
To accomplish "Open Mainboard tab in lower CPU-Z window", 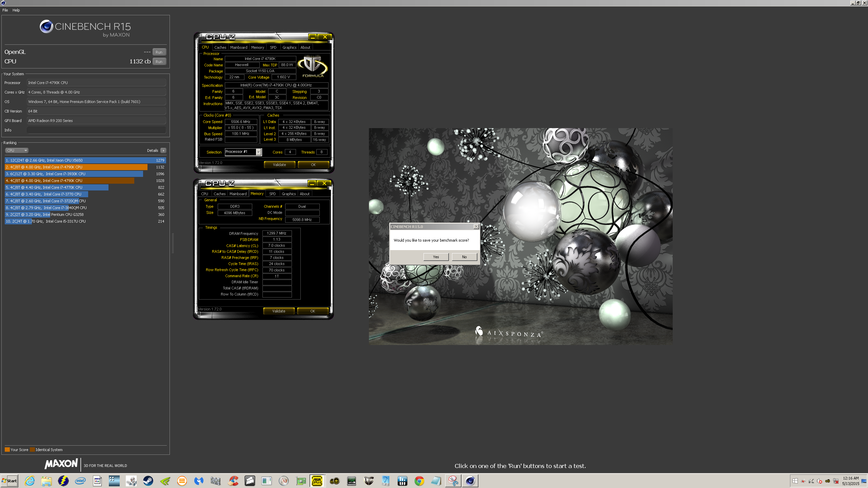I will [238, 194].
